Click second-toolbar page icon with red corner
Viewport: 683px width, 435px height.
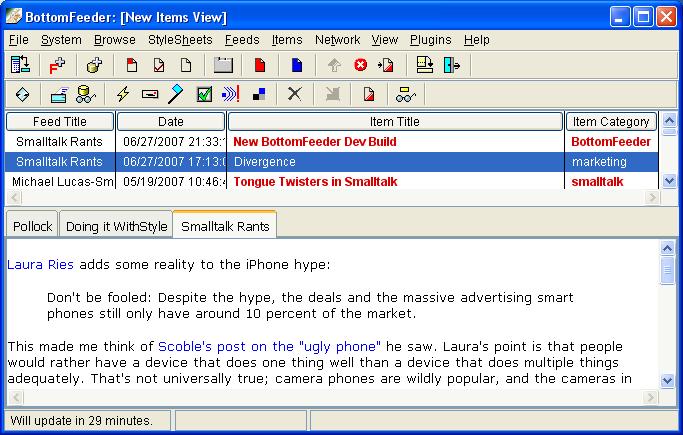click(369, 94)
